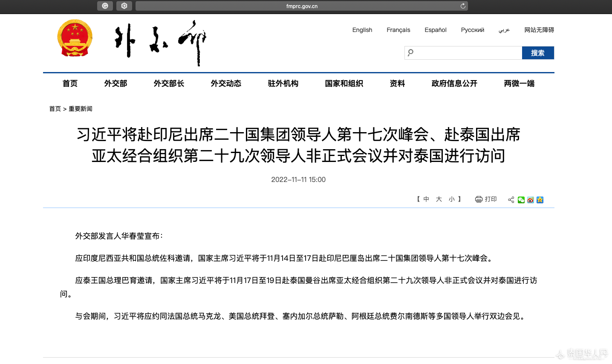
Task: Set font size to 大 (large)
Action: tap(439, 199)
